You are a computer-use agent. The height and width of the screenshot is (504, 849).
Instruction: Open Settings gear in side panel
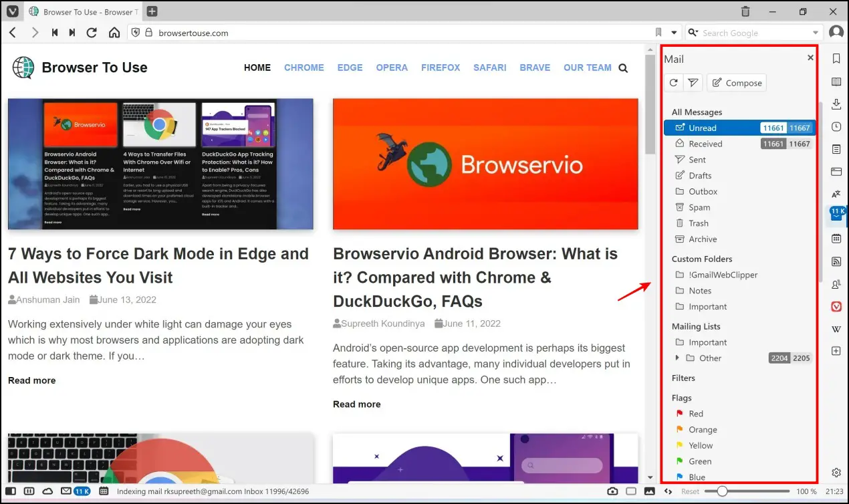(x=836, y=473)
